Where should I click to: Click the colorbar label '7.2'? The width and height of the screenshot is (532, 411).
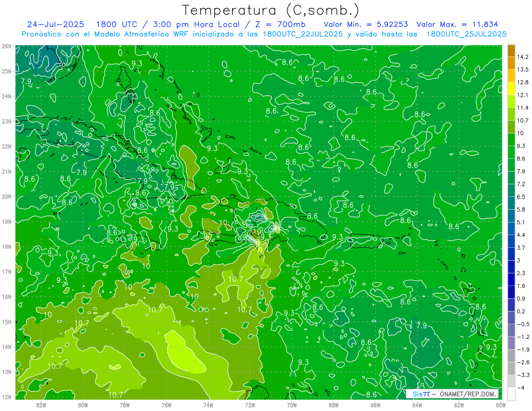pos(522,184)
